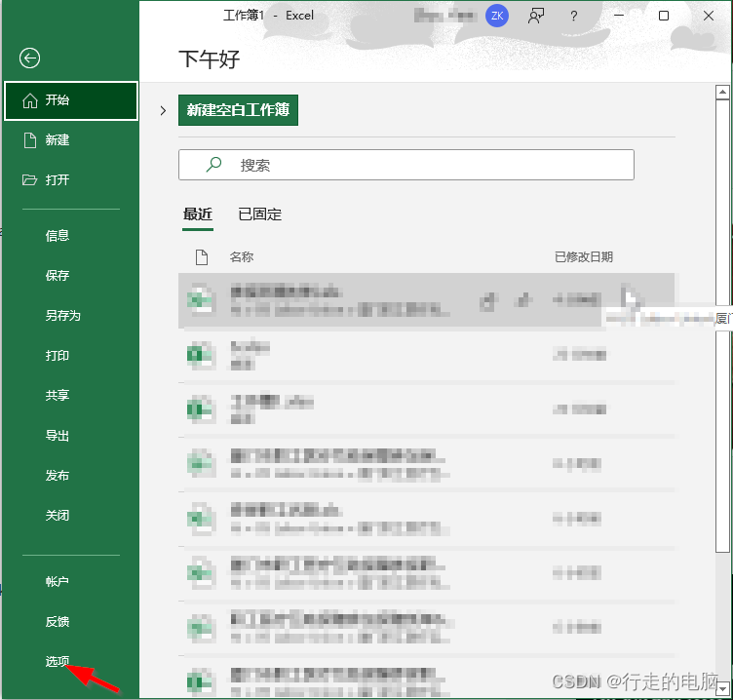The width and height of the screenshot is (733, 700).
Task: Click the vertical scrollbar thumb
Action: [x=722, y=326]
